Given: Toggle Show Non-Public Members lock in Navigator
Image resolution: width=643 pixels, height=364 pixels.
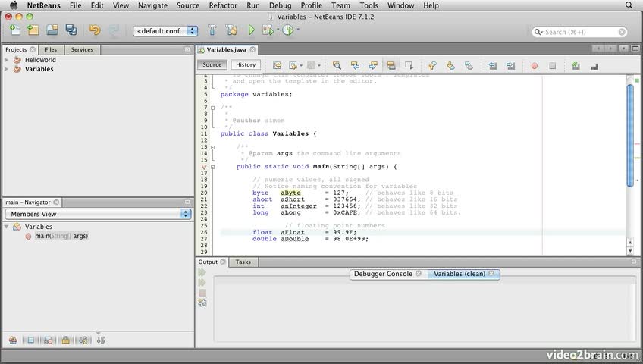Looking at the screenshot, I should (66, 340).
